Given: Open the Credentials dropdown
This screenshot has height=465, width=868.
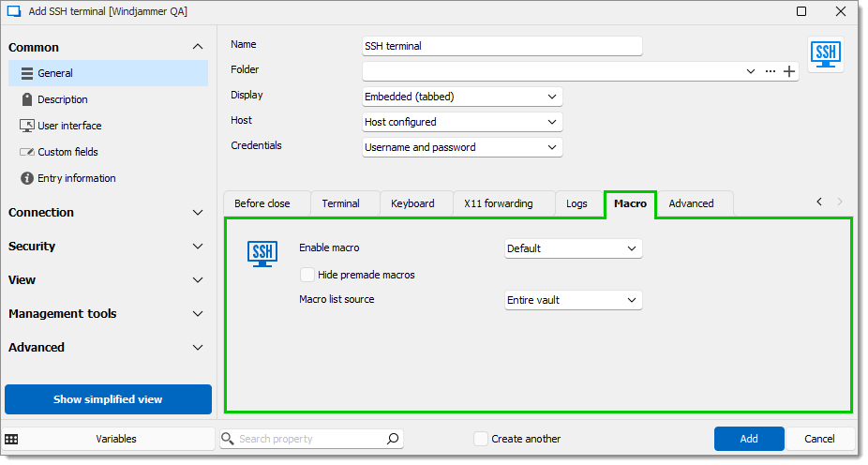Looking at the screenshot, I should (x=462, y=148).
